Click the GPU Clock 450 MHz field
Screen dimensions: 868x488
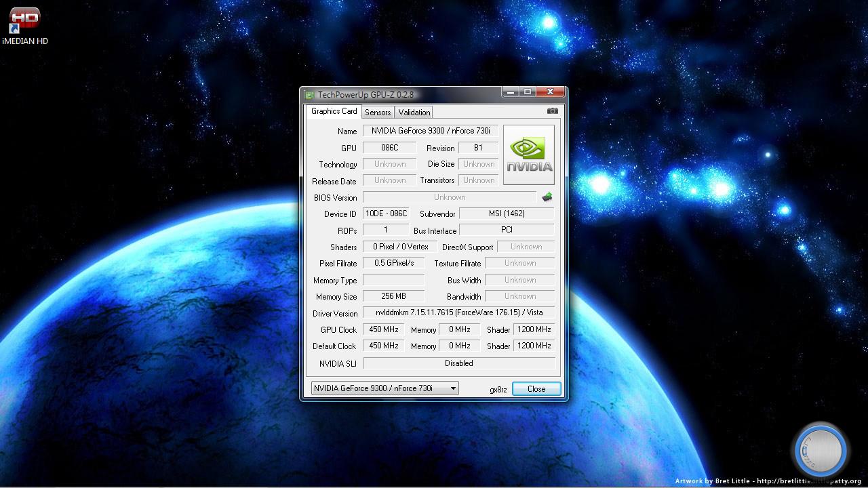pyautogui.click(x=384, y=329)
